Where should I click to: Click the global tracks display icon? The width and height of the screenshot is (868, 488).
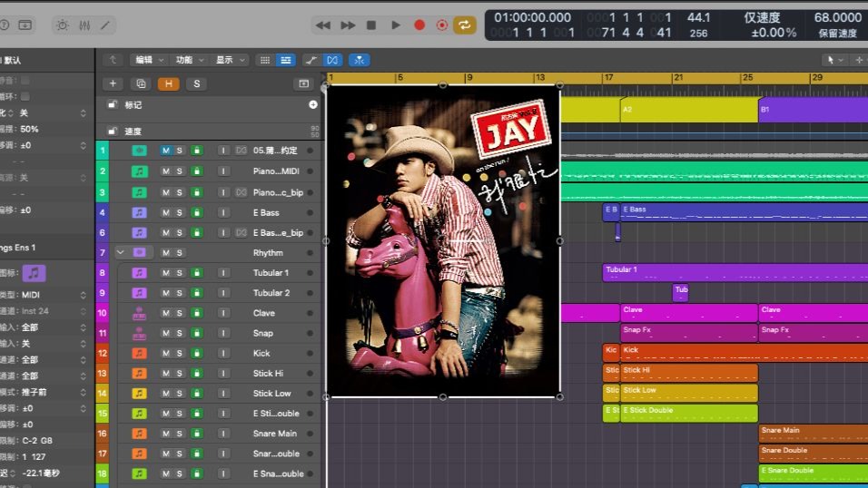point(303,83)
